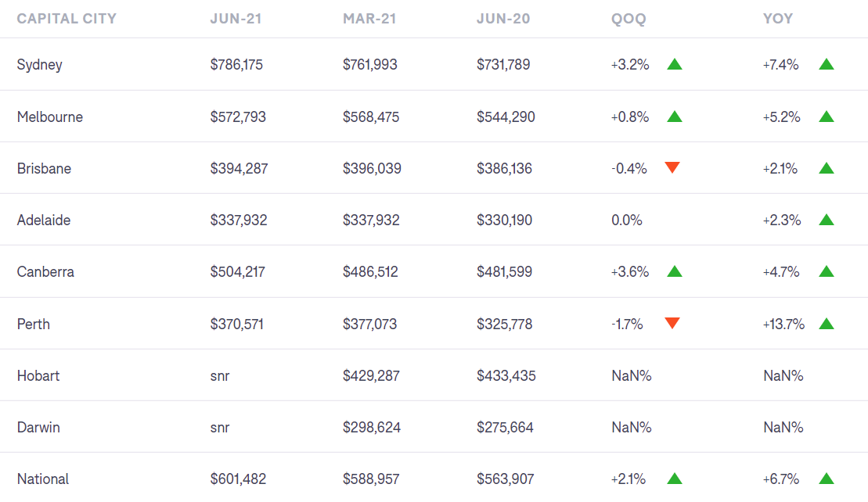Screen dimensions: 868x502
Task: Select the Hobart row label
Action: click(38, 375)
